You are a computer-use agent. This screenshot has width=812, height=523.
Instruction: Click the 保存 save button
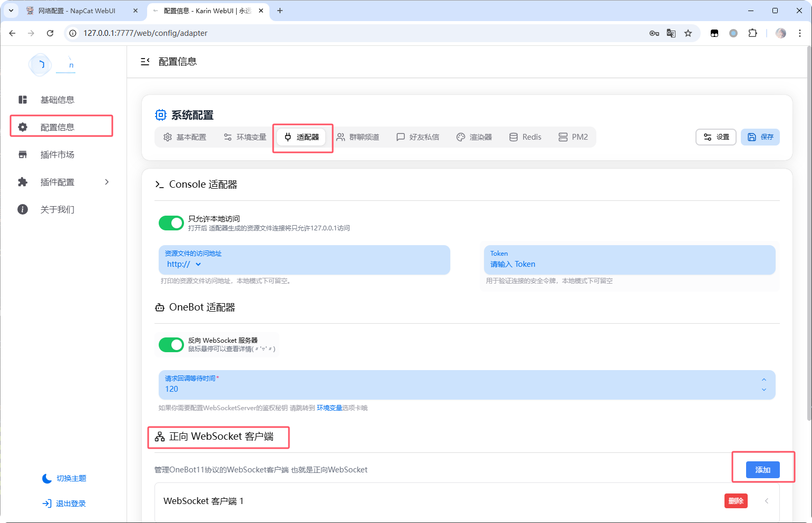(760, 137)
